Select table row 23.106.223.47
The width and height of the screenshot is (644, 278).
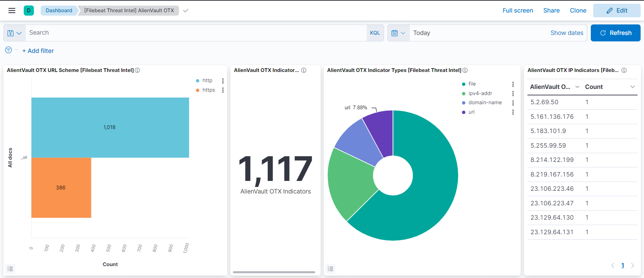tap(582, 203)
